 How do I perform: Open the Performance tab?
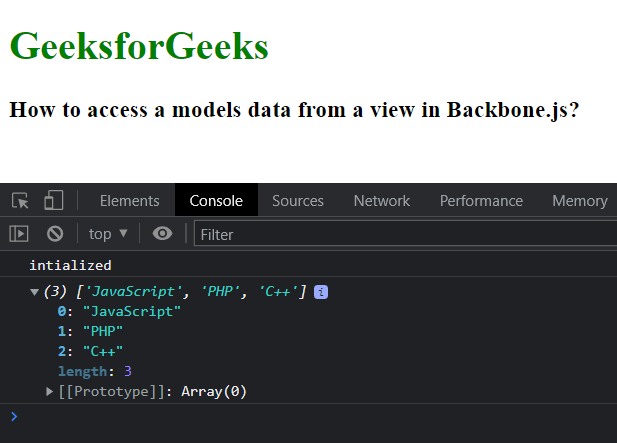click(481, 200)
